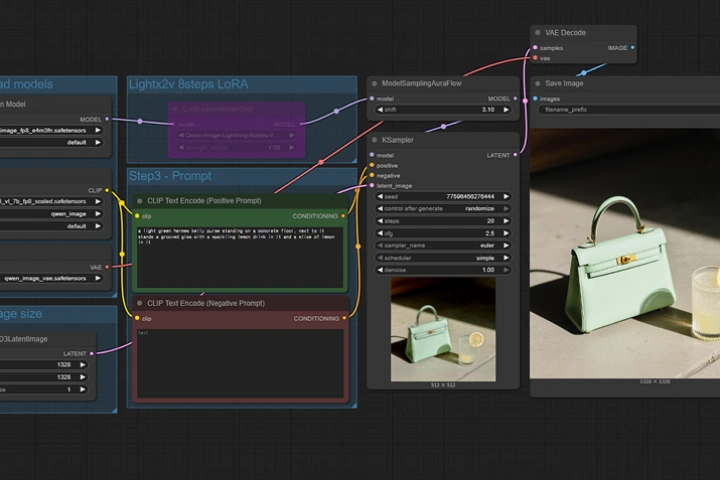The width and height of the screenshot is (720, 480).
Task: Select the Lightx2v 8steps LoRA group title
Action: 188,84
